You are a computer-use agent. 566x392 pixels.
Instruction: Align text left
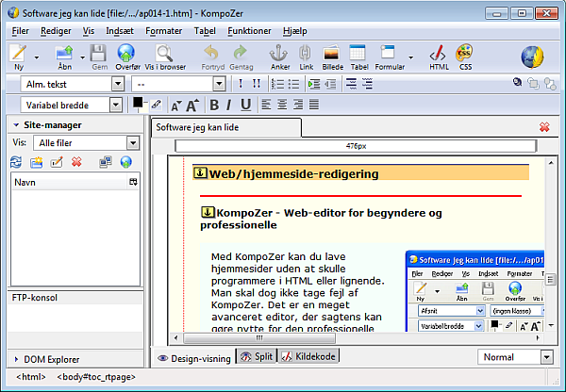tap(266, 105)
